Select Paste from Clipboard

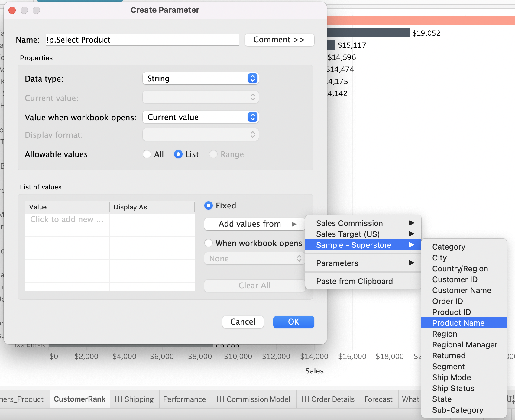point(355,281)
